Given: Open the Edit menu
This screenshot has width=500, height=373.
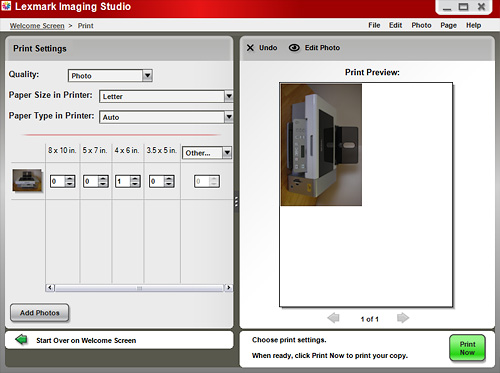Looking at the screenshot, I should point(395,25).
